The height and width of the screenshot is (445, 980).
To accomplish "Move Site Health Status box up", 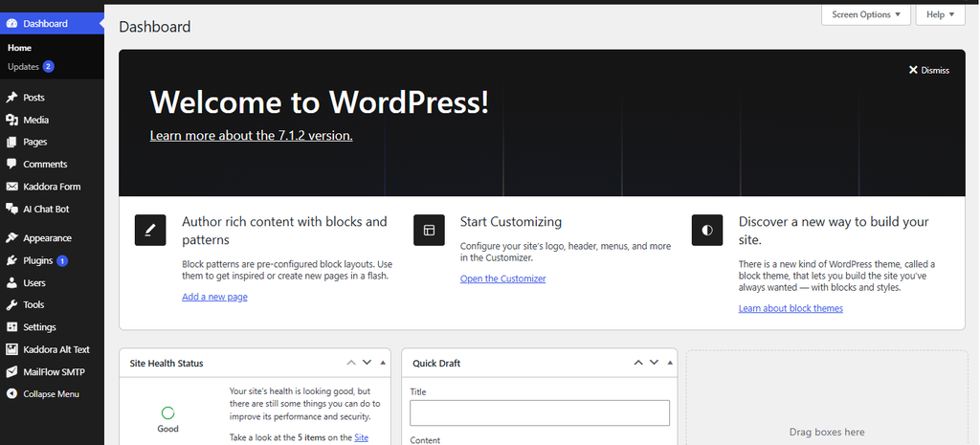I will coord(351,363).
